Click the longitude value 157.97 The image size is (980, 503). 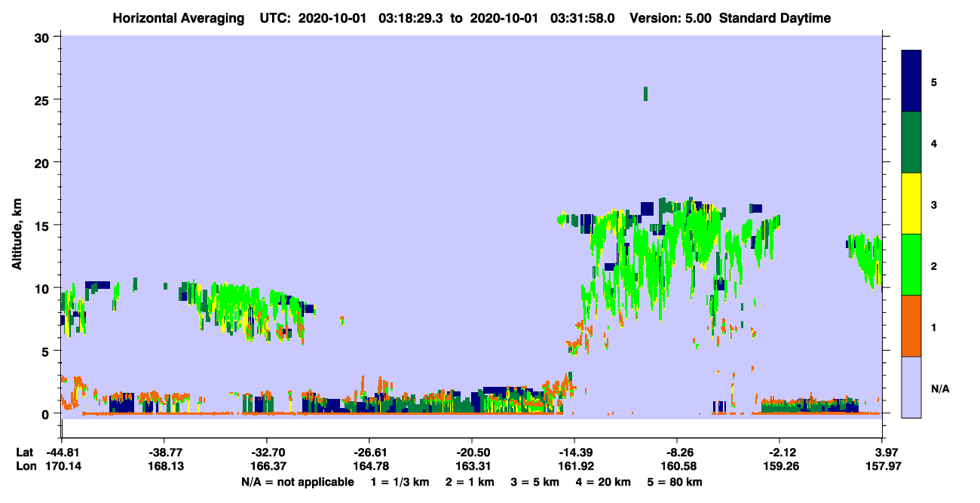884,466
